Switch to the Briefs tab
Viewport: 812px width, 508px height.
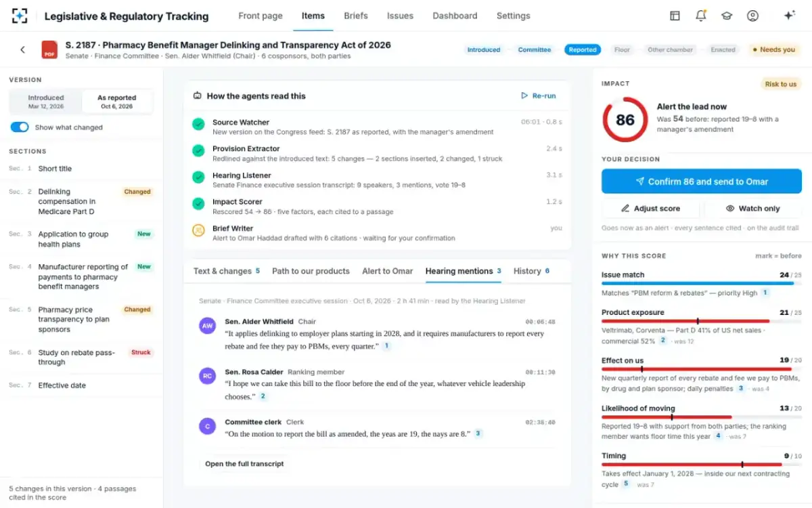click(x=356, y=16)
